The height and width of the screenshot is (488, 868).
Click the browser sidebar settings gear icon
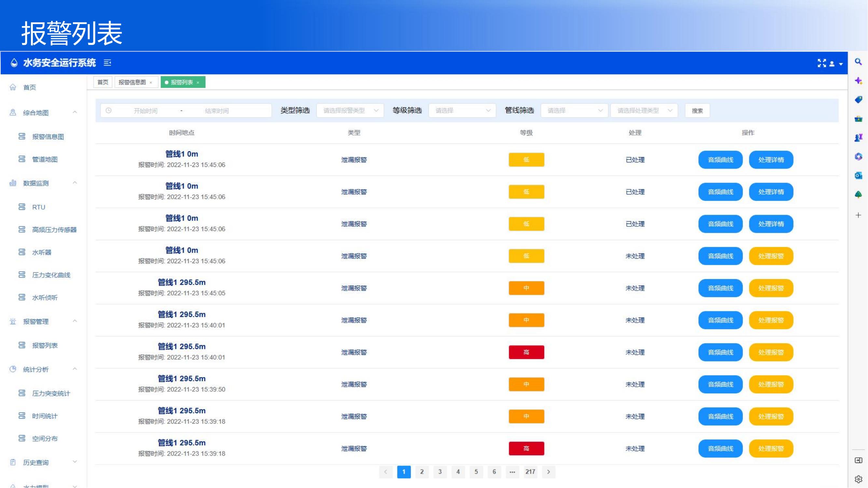[858, 479]
